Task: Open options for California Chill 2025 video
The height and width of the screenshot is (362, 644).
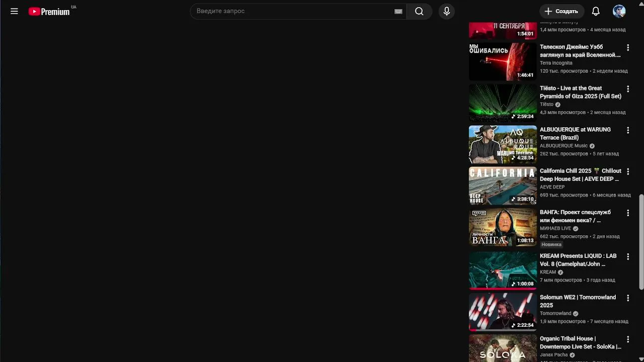Action: pyautogui.click(x=628, y=171)
